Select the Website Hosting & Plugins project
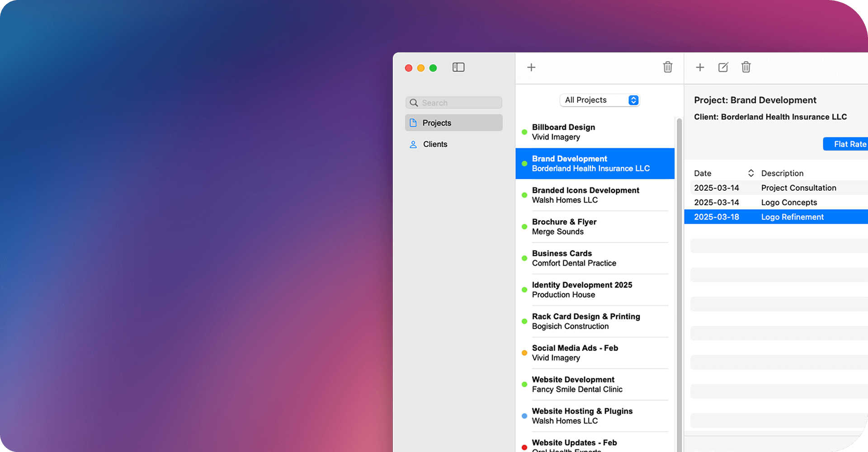 [595, 416]
